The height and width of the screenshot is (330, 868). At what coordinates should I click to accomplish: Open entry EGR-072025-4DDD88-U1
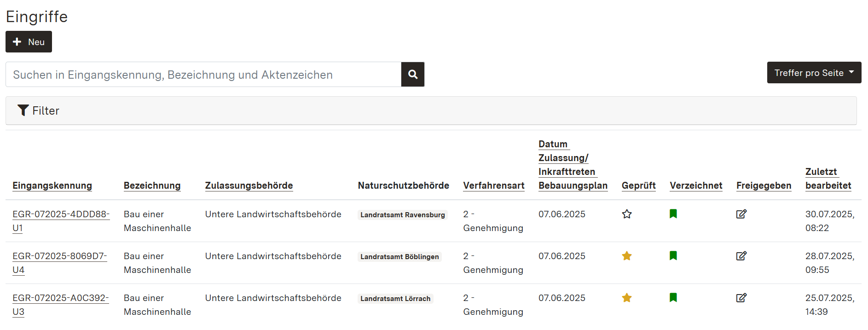coord(61,214)
